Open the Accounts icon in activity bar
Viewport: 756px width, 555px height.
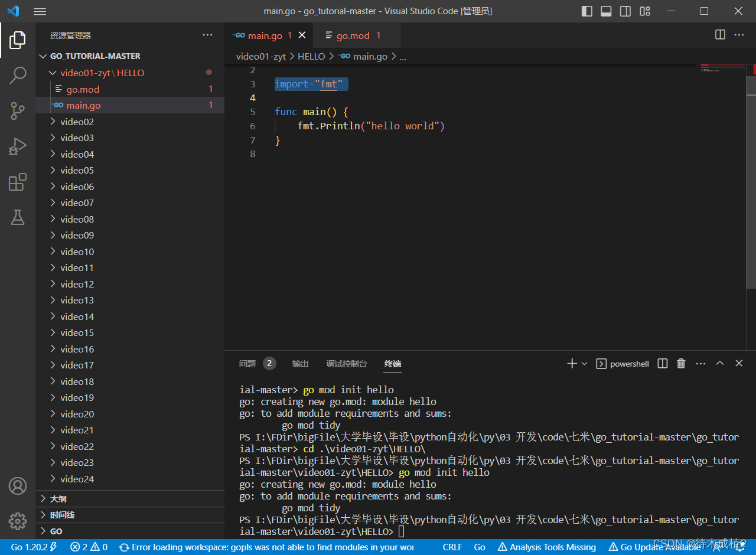[x=18, y=486]
